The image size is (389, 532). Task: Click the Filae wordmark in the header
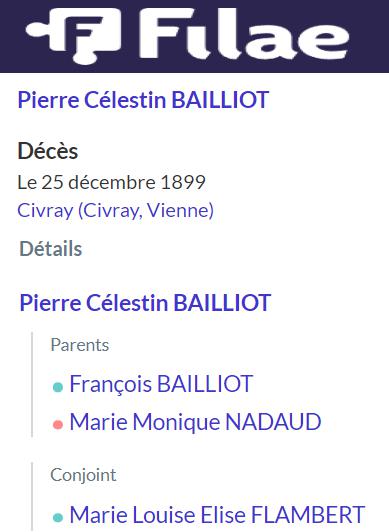click(x=244, y=33)
